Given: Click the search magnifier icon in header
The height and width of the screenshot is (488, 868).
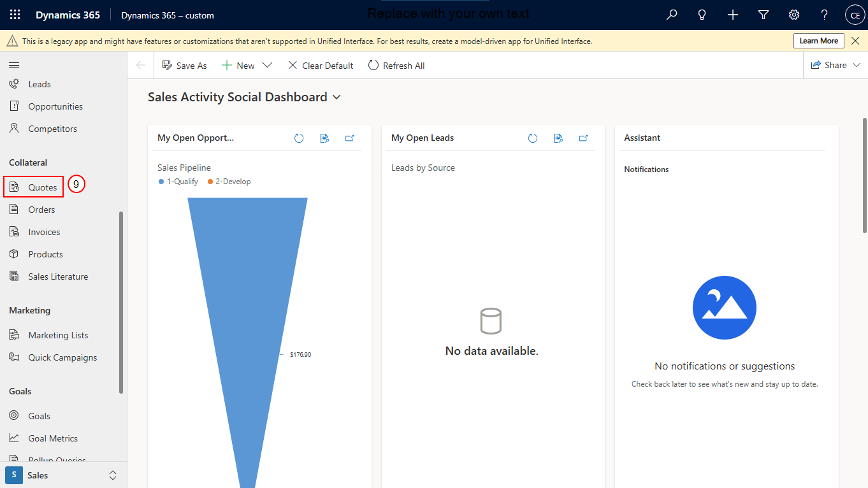Looking at the screenshot, I should (672, 15).
